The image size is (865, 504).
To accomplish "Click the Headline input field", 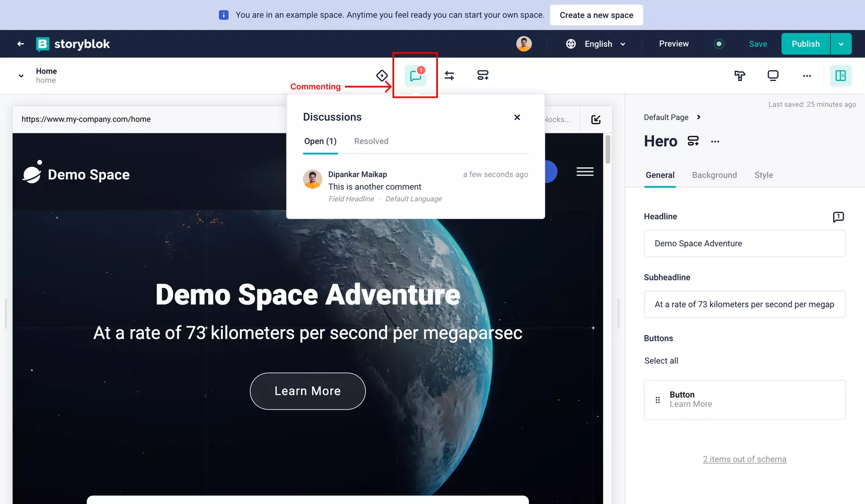I will point(744,244).
